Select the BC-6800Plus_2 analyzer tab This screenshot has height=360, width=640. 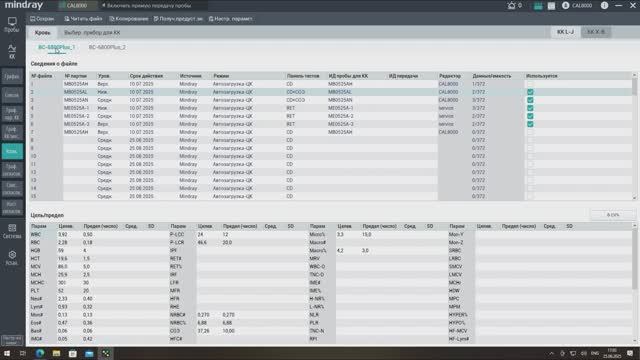click(x=107, y=47)
